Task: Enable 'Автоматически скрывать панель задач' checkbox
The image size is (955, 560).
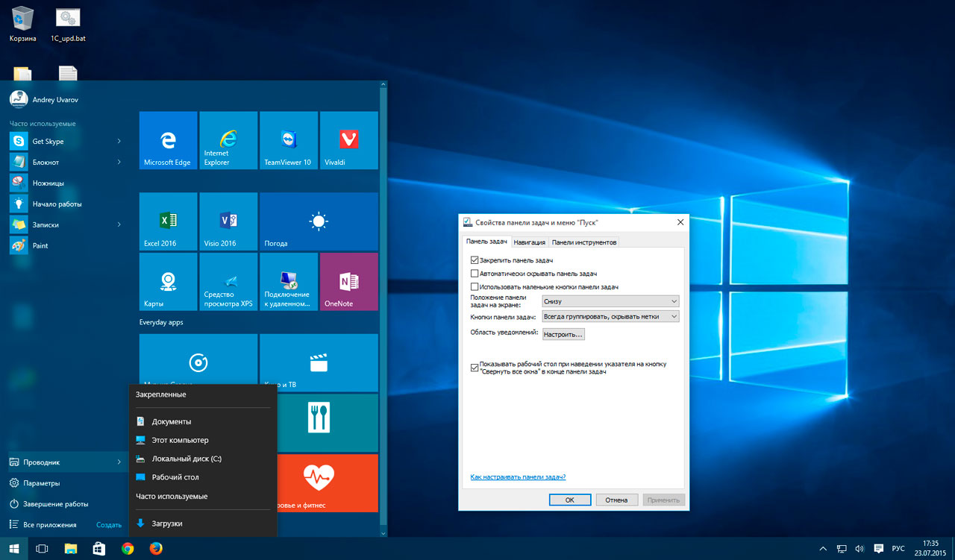Action: (475, 274)
